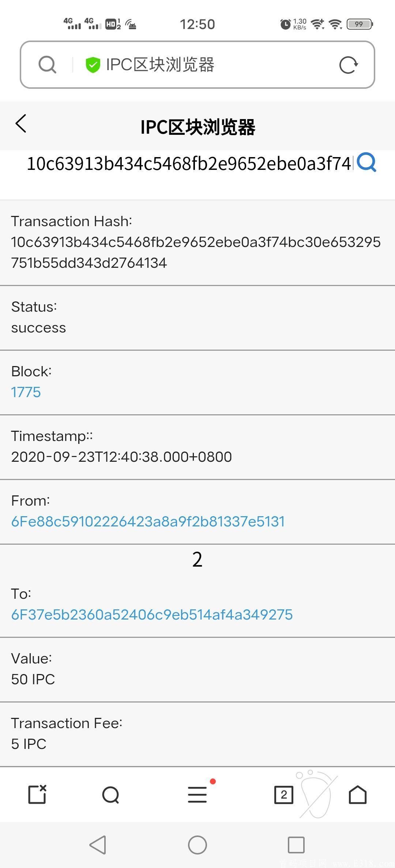Tap the IPC区块浏览器 address bar text
Screen dimensions: 395x868
click(x=160, y=65)
